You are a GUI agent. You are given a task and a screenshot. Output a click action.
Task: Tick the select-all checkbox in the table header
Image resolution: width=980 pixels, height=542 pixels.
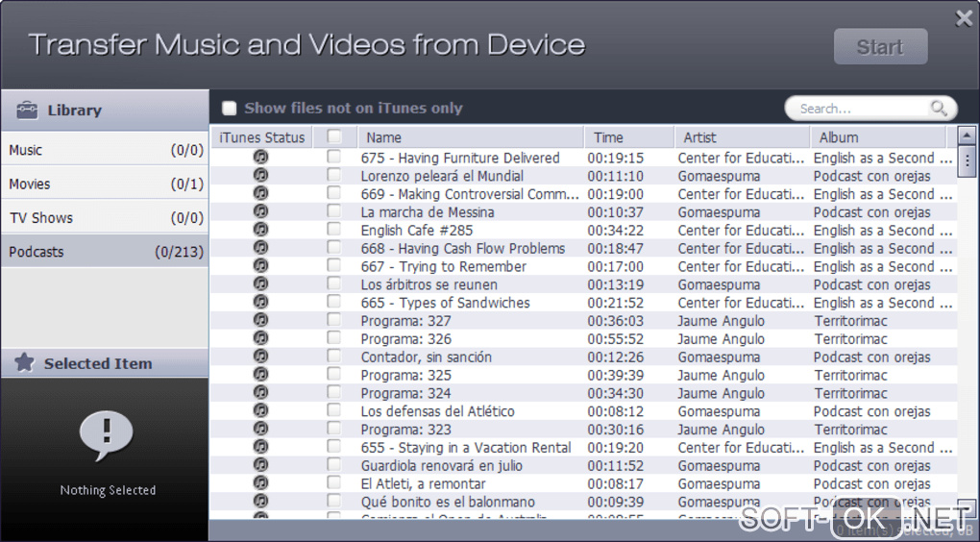pyautogui.click(x=334, y=137)
